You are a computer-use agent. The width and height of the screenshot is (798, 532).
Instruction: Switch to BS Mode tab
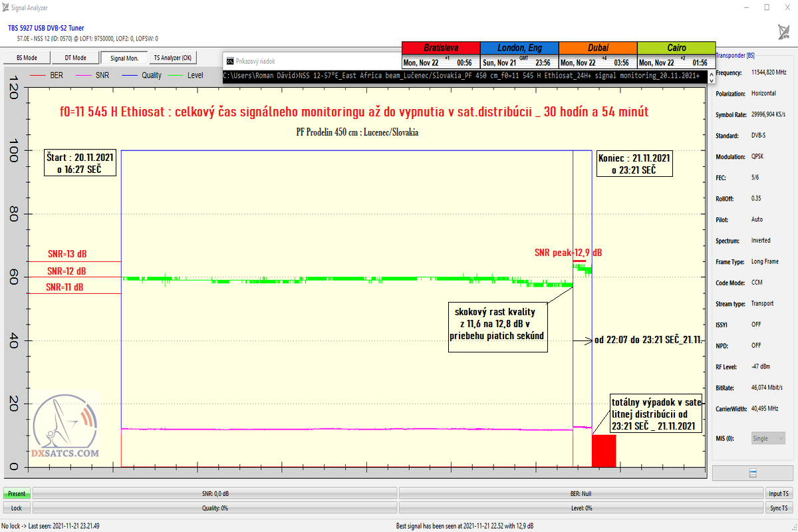tap(27, 58)
